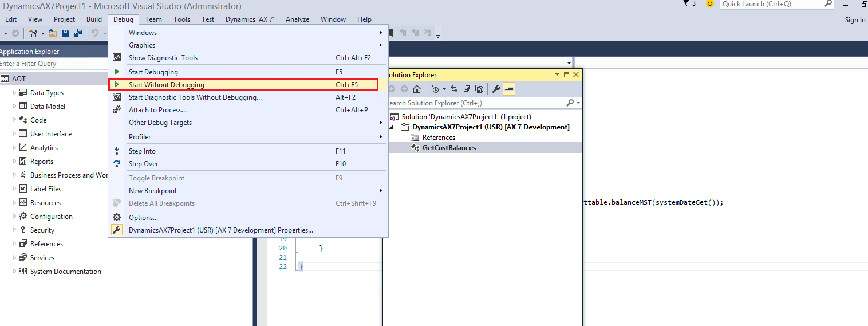Toggle Show All Files in Solution Explorer

[479, 89]
